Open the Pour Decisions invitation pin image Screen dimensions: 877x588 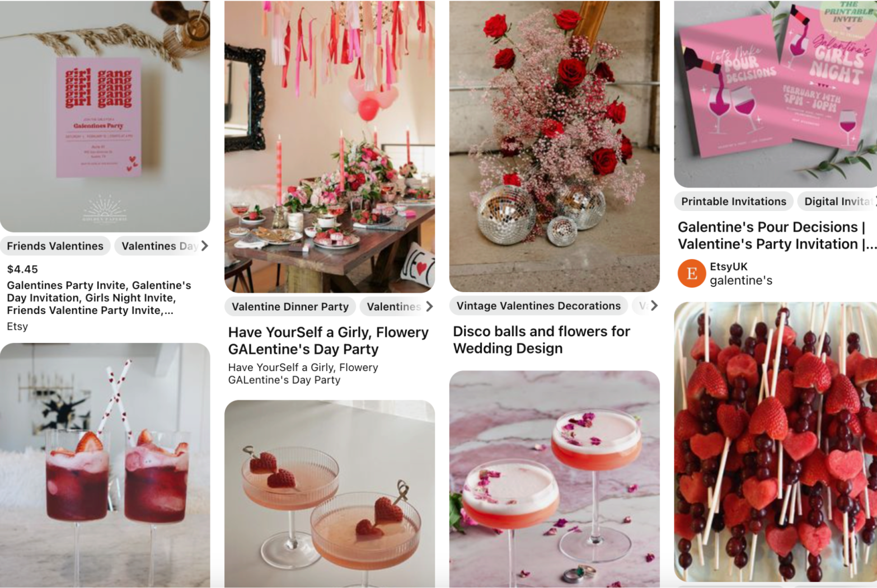[776, 94]
